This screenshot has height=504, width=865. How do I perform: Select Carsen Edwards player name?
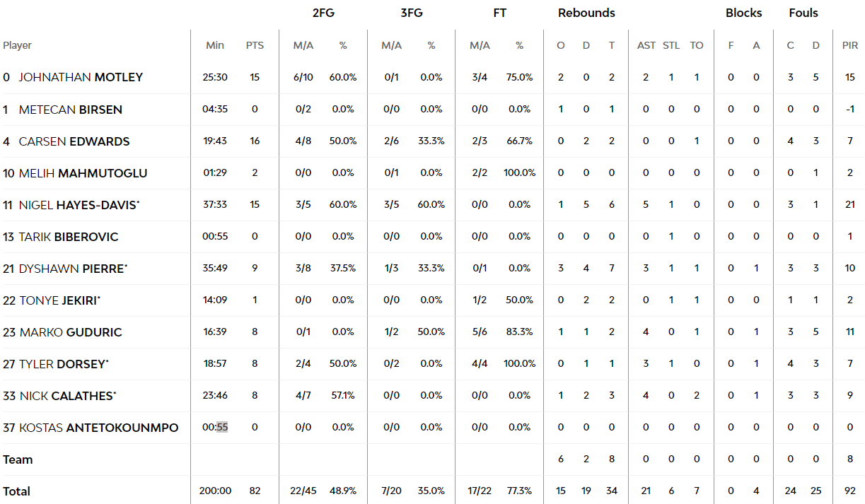[x=74, y=141]
